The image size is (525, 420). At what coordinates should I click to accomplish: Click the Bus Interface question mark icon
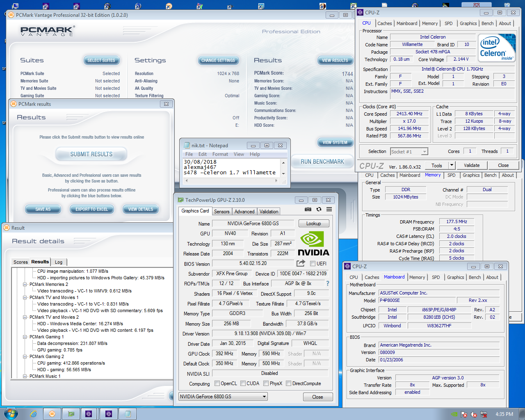tap(327, 283)
